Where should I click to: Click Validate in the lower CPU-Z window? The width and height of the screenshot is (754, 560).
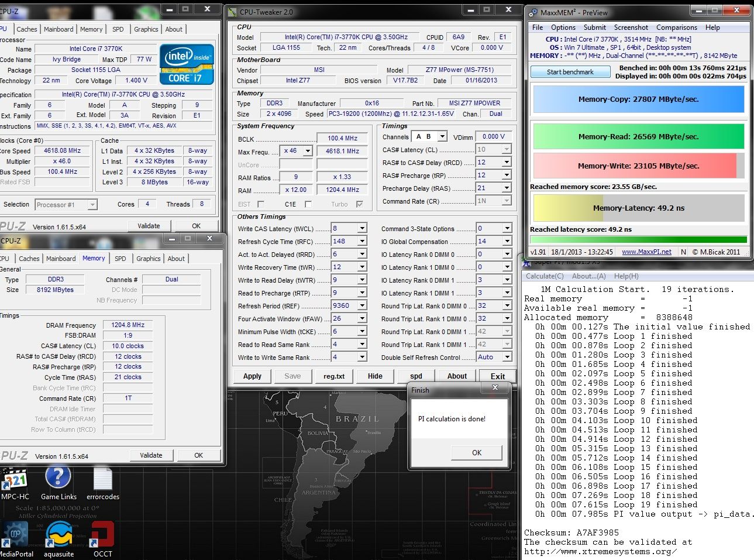pyautogui.click(x=151, y=455)
